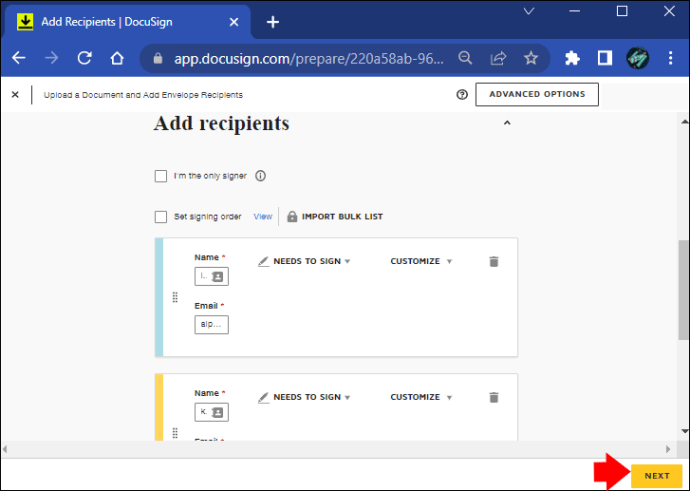Bookmark this page with the star
The width and height of the screenshot is (690, 491).
coord(531,58)
